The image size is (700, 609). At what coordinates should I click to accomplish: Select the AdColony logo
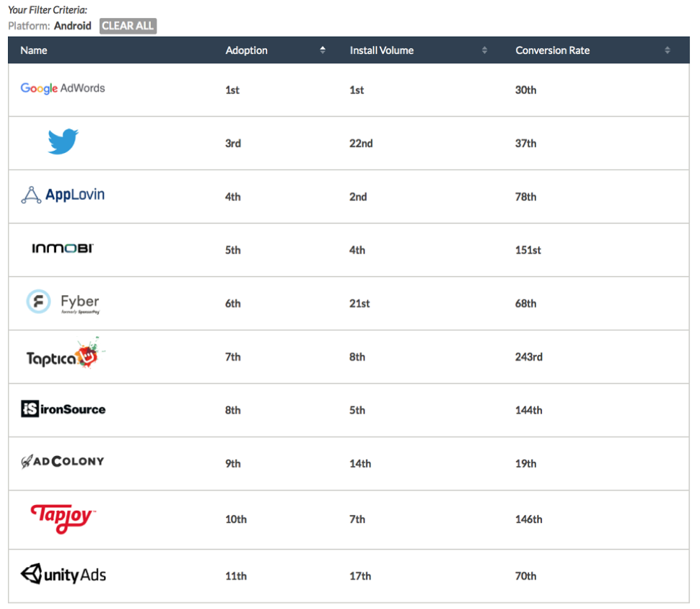(x=62, y=462)
